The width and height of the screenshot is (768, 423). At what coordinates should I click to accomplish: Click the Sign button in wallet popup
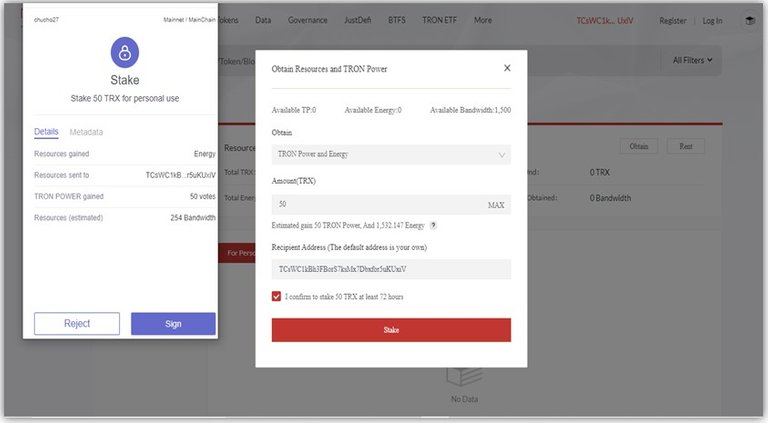[x=173, y=324]
